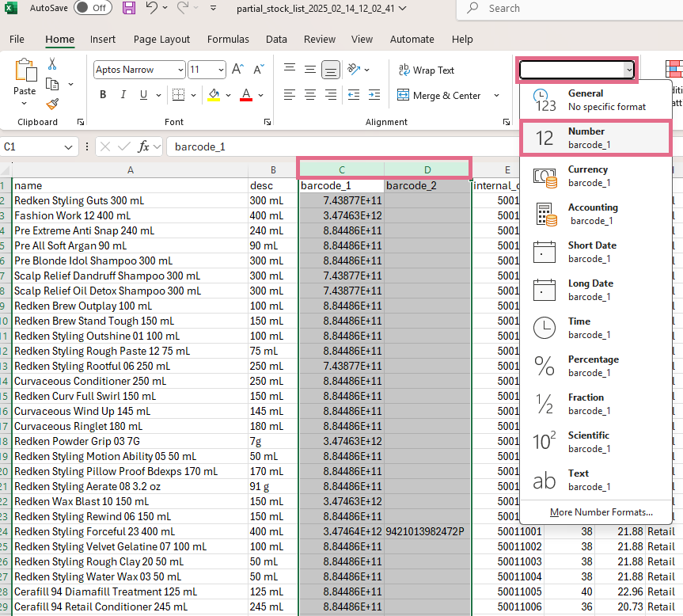
Task: Open the Clipboard dialog launcher
Action: click(81, 122)
